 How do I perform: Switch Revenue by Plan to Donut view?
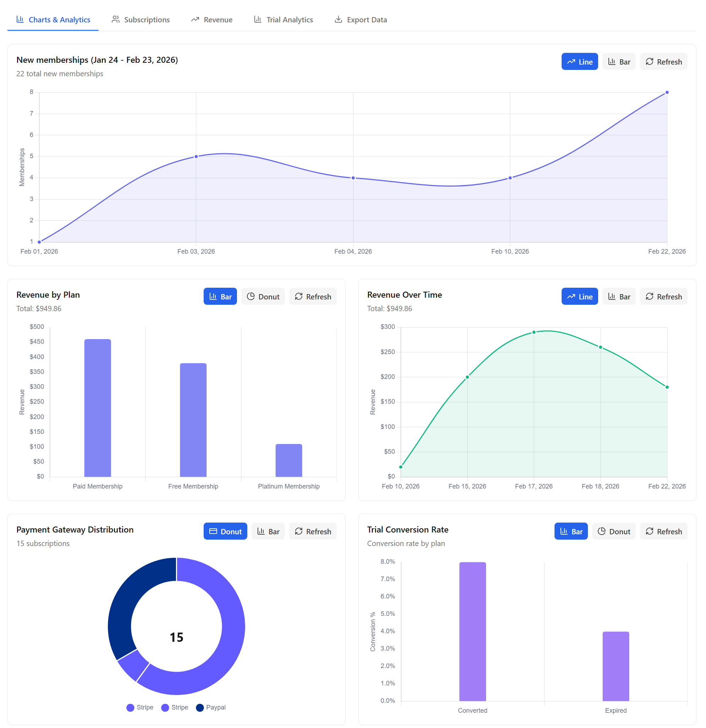click(x=263, y=296)
